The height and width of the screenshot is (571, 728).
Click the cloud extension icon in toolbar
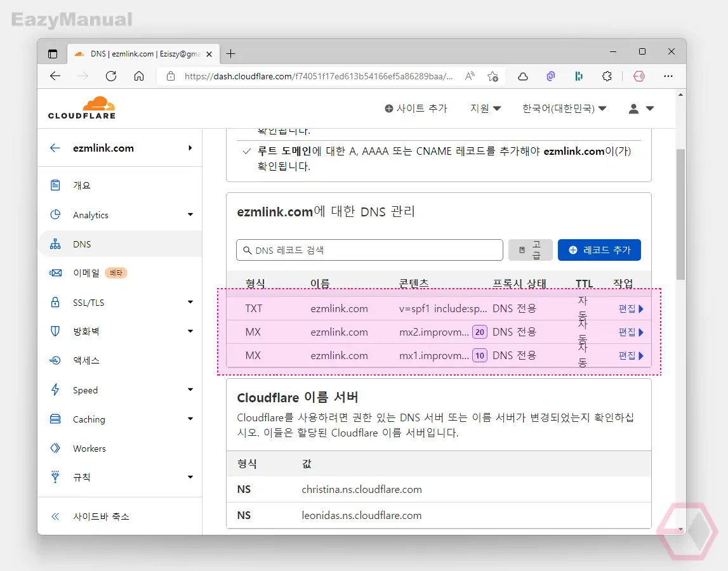coord(523,76)
